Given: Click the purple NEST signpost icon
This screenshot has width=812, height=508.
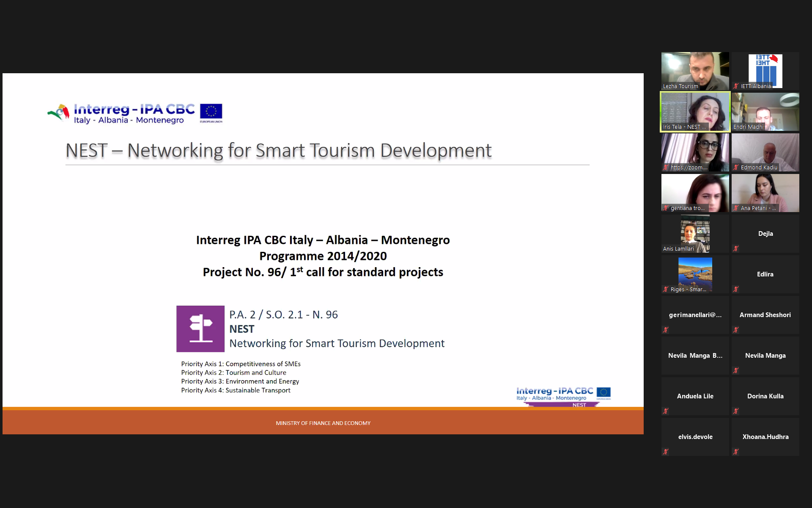Looking at the screenshot, I should tap(200, 329).
